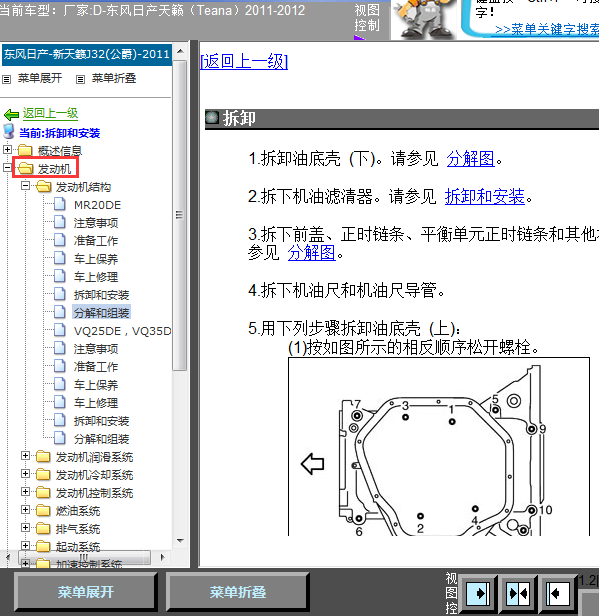Click the view control right-arrow panel icon
The image size is (599, 616).
tap(478, 592)
